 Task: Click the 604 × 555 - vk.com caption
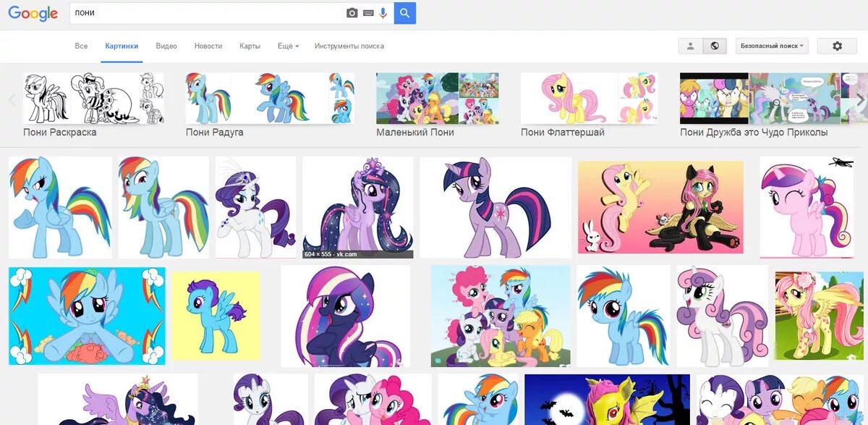point(331,254)
